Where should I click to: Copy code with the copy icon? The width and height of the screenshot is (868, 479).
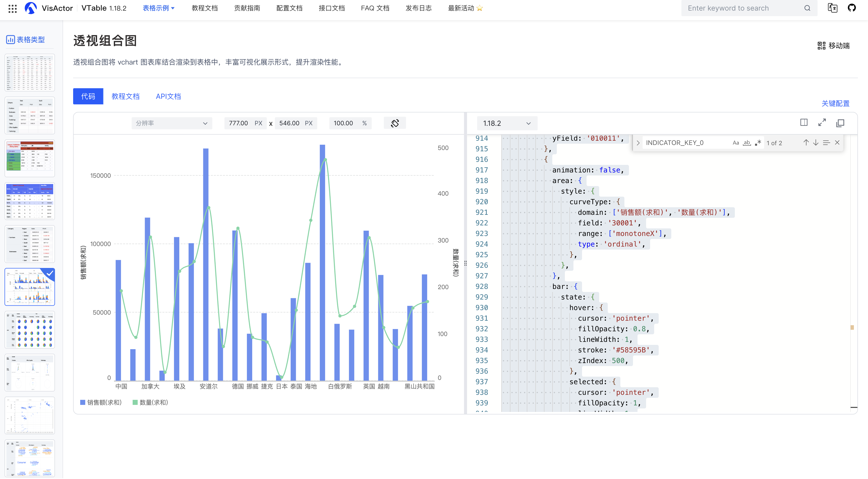coord(840,123)
